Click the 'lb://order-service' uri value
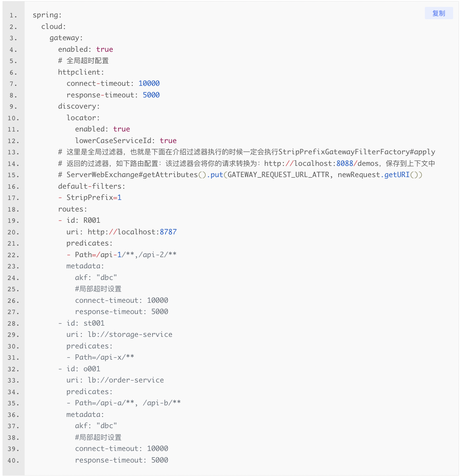Viewport: 460px width, 476px height. tap(126, 380)
